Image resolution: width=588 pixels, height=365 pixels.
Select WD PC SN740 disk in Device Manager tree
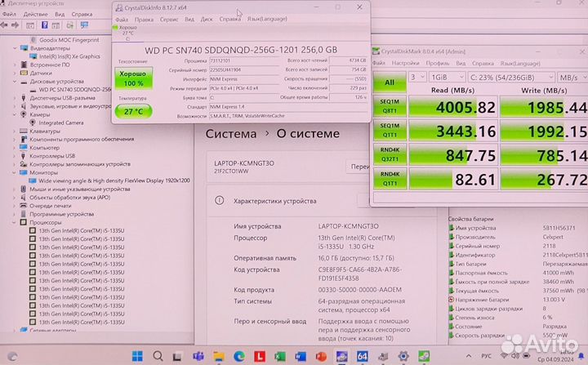[75, 90]
